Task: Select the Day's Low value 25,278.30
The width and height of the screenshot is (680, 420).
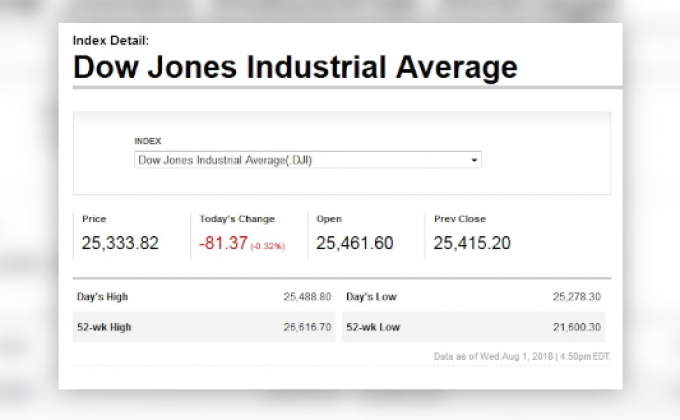Action: (x=577, y=297)
